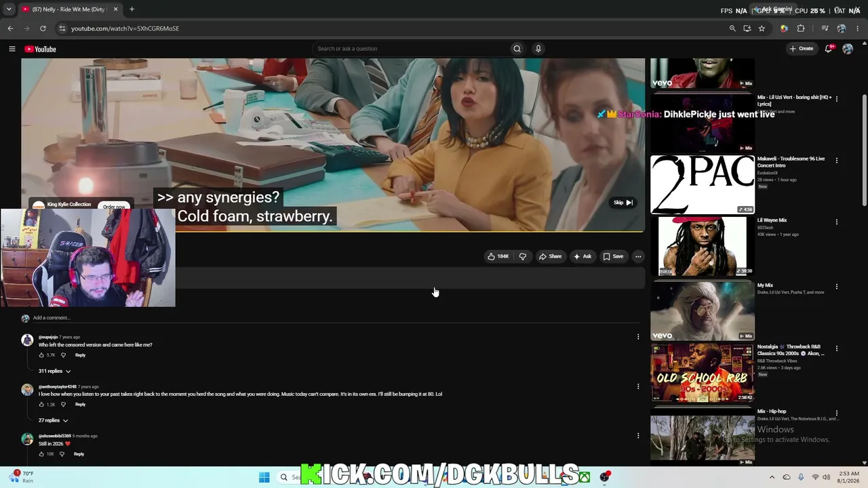Click Order now on King Kylie ad

(114, 207)
